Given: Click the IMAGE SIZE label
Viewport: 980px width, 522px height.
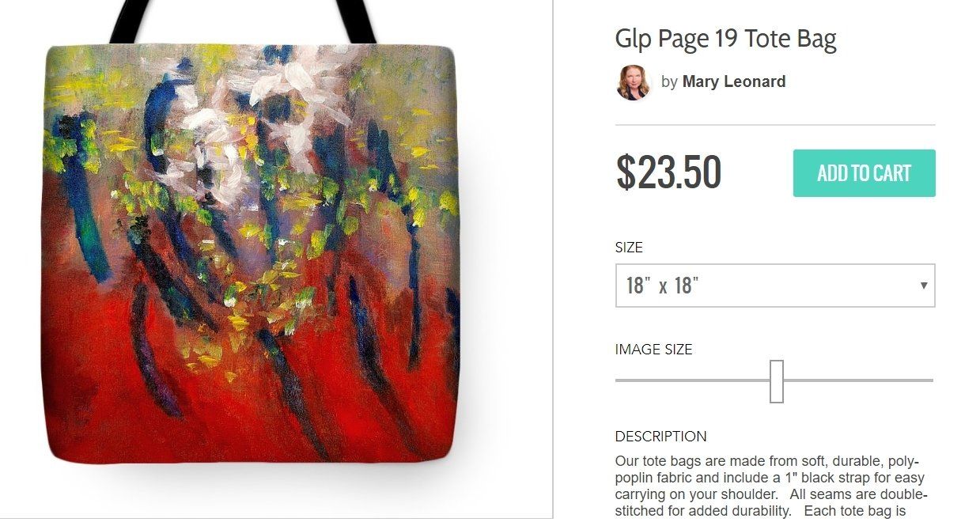Looking at the screenshot, I should pyautogui.click(x=653, y=350).
